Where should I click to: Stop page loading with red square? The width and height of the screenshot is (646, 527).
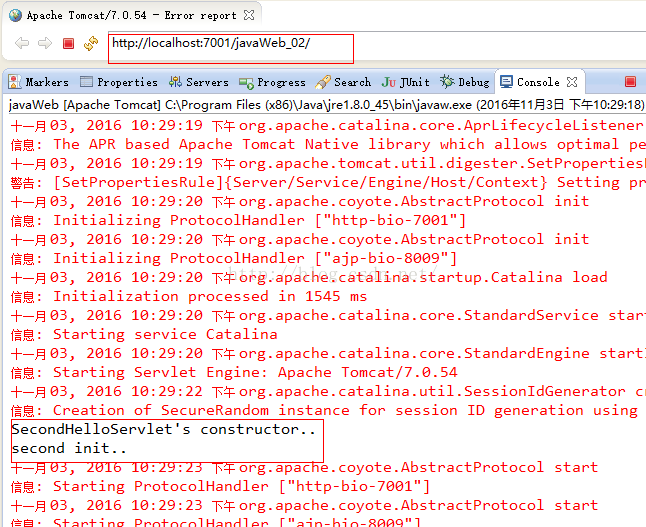pos(68,43)
